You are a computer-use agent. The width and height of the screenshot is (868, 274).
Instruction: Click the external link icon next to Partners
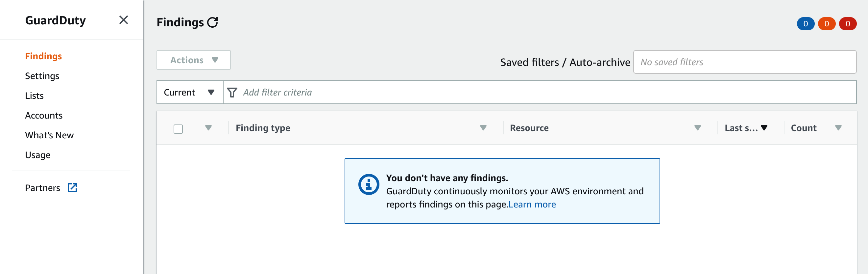click(x=72, y=188)
